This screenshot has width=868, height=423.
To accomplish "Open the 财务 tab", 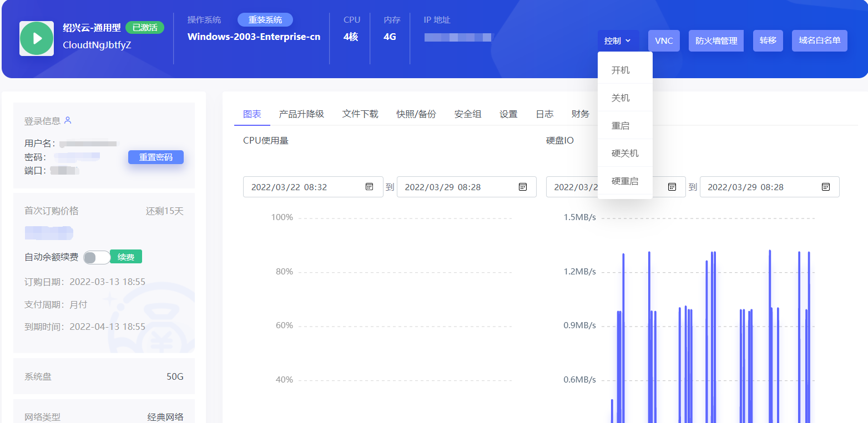I will point(581,114).
